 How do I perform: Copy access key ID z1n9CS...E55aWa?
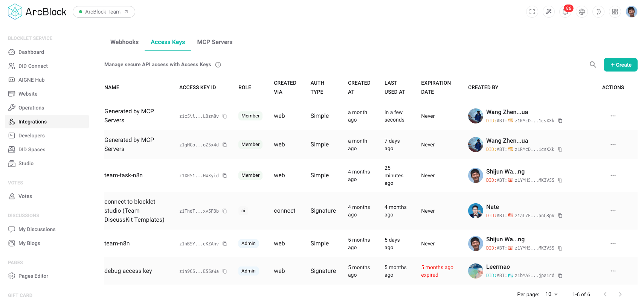click(224, 271)
